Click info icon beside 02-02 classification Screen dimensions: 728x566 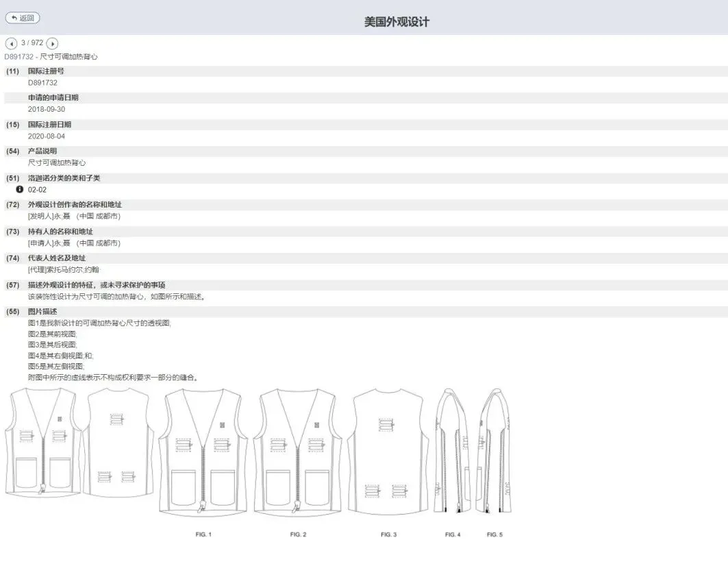click(x=19, y=189)
